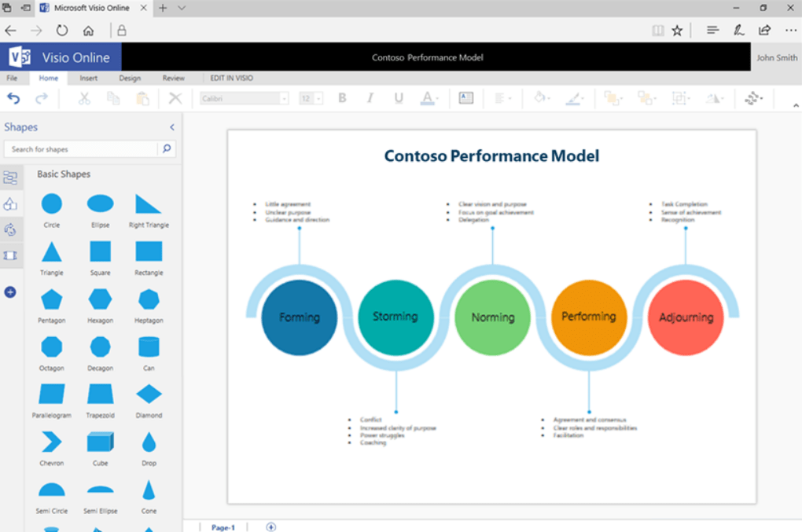
Task: Click the search magnifier in Shapes panel
Action: [x=167, y=149]
